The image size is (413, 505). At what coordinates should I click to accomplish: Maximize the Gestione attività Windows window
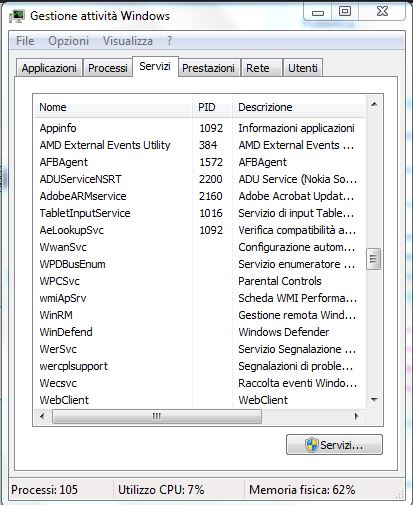[x=345, y=12]
